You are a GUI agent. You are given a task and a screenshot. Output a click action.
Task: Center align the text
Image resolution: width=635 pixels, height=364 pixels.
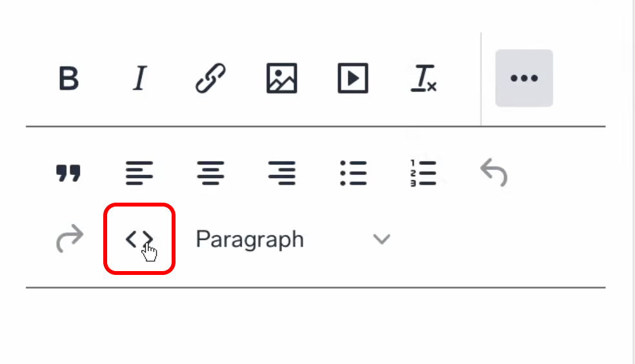click(x=210, y=173)
